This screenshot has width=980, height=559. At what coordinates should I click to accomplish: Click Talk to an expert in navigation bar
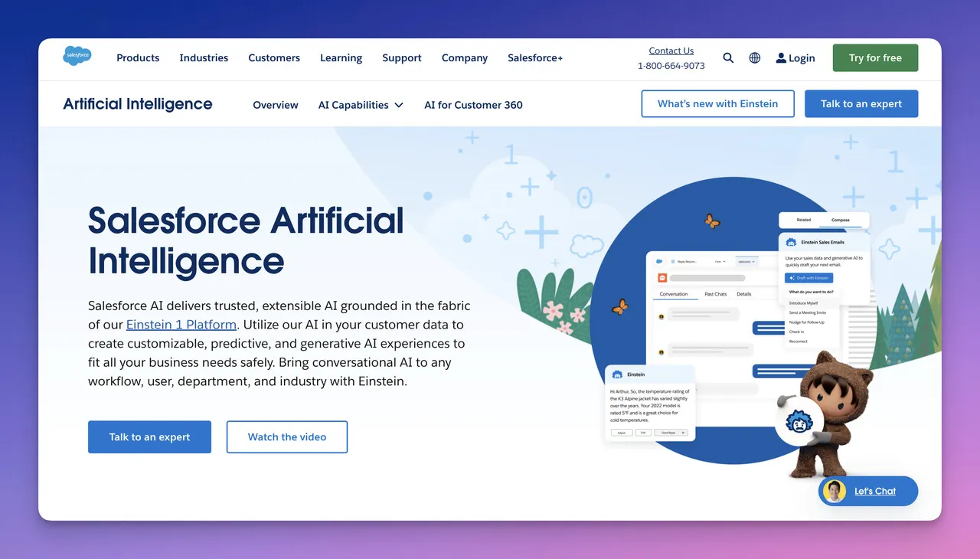point(861,104)
